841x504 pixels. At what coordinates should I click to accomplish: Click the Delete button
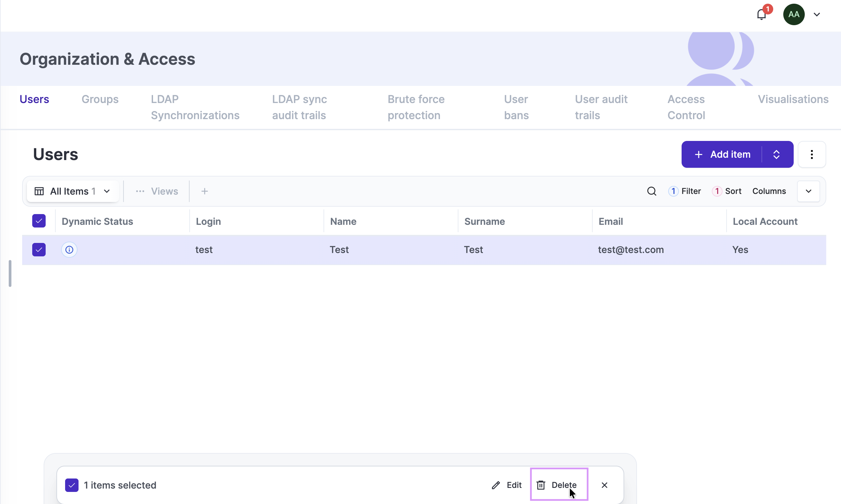(x=559, y=485)
